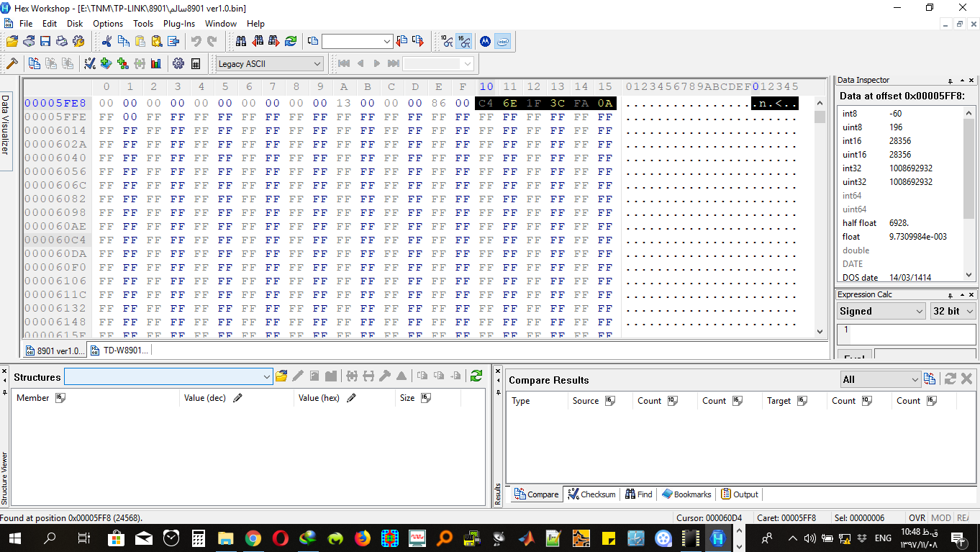Click Data Inspector scrollbar down arrow
Image resolution: width=980 pixels, height=552 pixels.
(x=968, y=274)
